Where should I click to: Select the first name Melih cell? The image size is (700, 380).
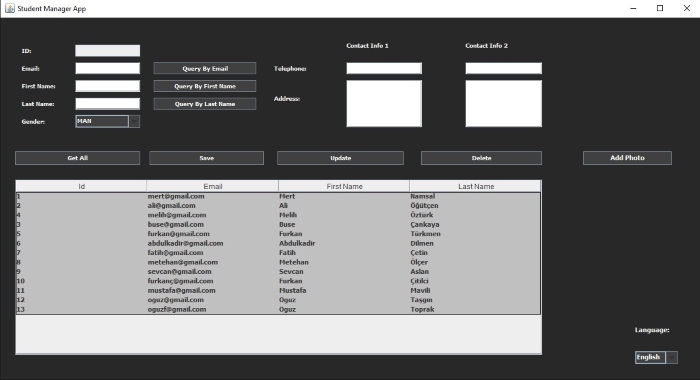pyautogui.click(x=344, y=215)
